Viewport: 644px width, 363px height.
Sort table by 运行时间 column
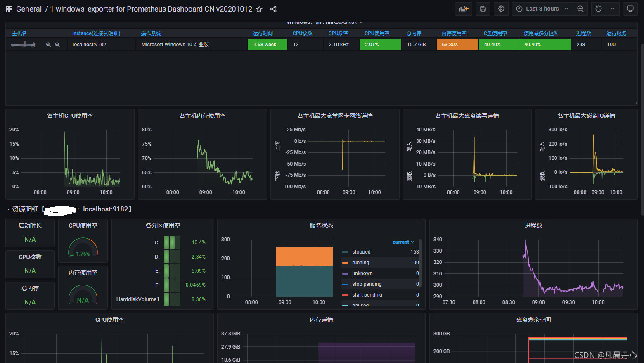(x=263, y=33)
